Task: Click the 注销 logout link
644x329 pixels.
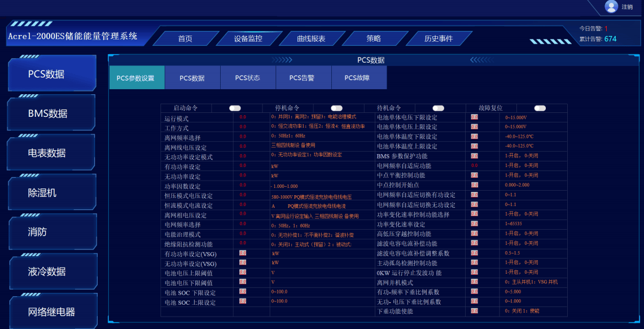Action: pyautogui.click(x=627, y=7)
